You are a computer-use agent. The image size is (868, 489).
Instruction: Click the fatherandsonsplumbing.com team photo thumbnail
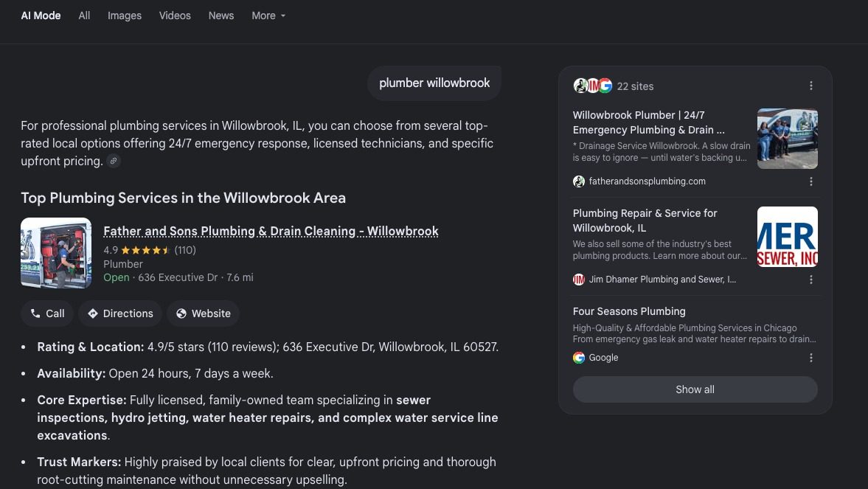pos(787,139)
